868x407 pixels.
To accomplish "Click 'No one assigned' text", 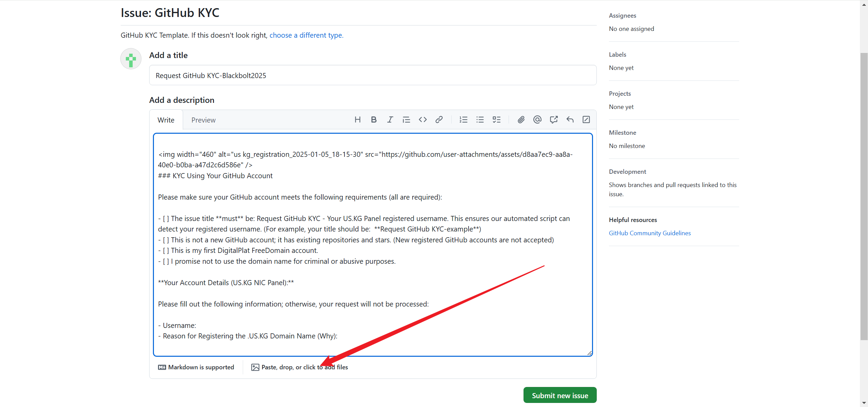I will [631, 29].
